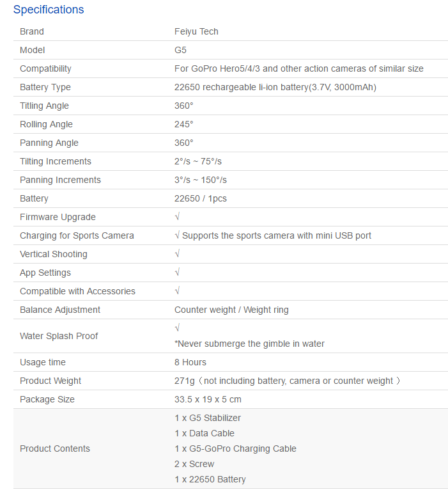Click Counter weight / Weight ring text

coord(231,310)
